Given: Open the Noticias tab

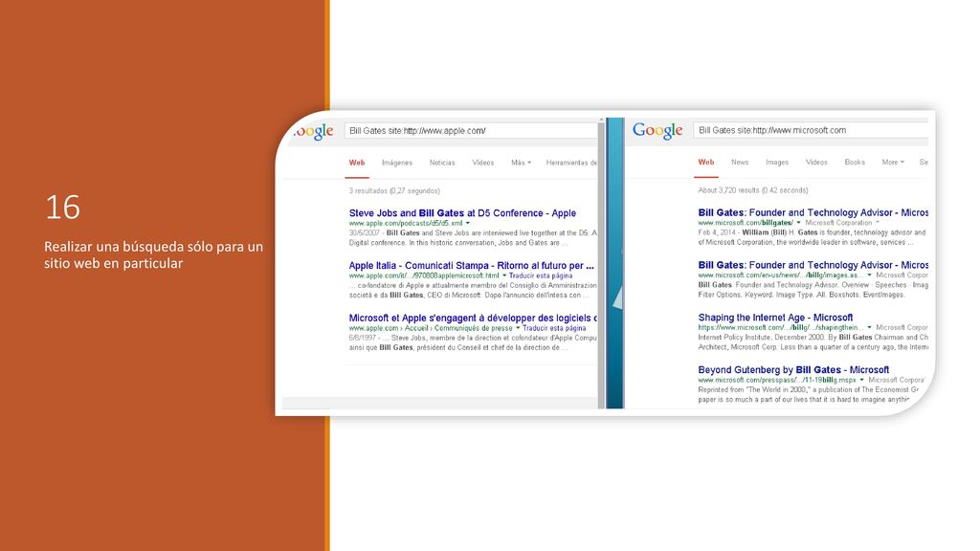Looking at the screenshot, I should [x=442, y=163].
